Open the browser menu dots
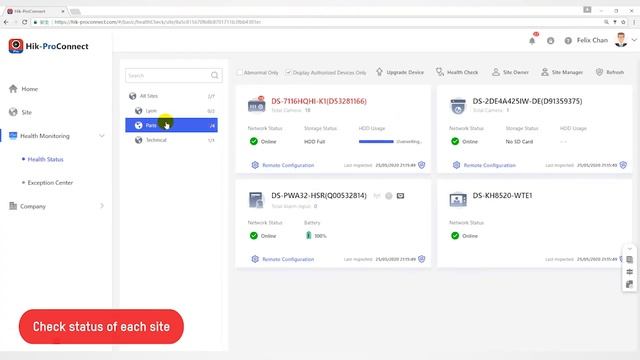Screen dimensions: 640x360 [x=634, y=22]
